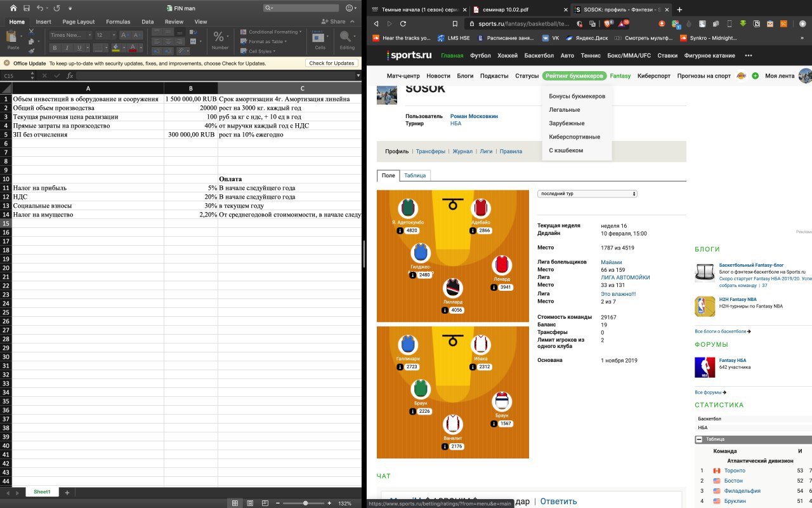The width and height of the screenshot is (812, 508).
Task: Apply Bold formatting in Excel
Action: [x=55, y=48]
